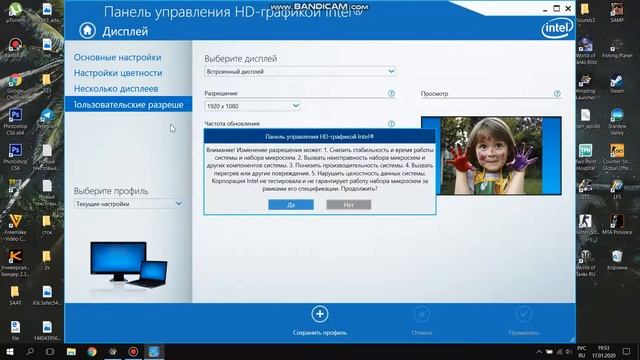The image size is (640, 360).
Task: Open the World of Tanks Blitz shortcut
Action: coord(585,51)
